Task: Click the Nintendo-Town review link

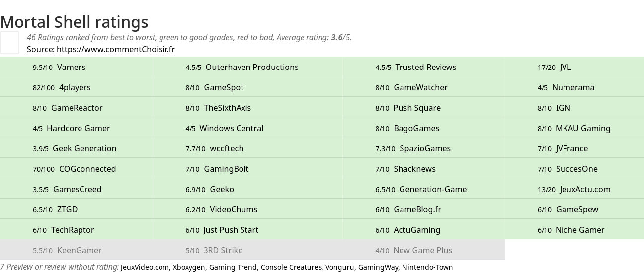Action: click(x=427, y=267)
